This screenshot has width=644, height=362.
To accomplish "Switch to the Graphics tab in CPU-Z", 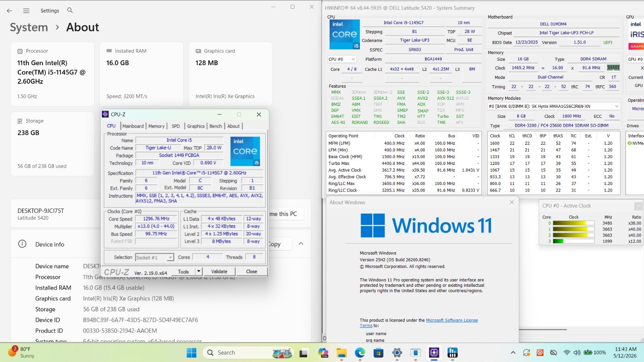I will [x=196, y=126].
